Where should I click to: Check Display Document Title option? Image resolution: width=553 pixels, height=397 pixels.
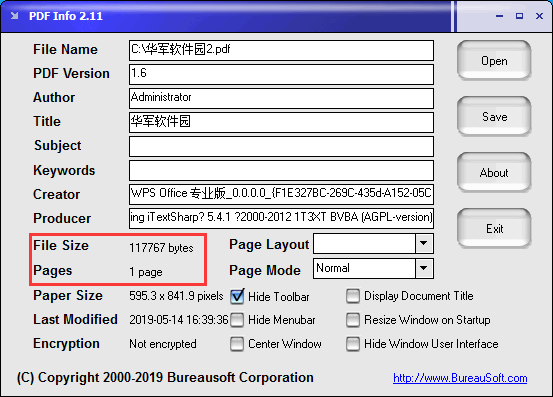353,296
